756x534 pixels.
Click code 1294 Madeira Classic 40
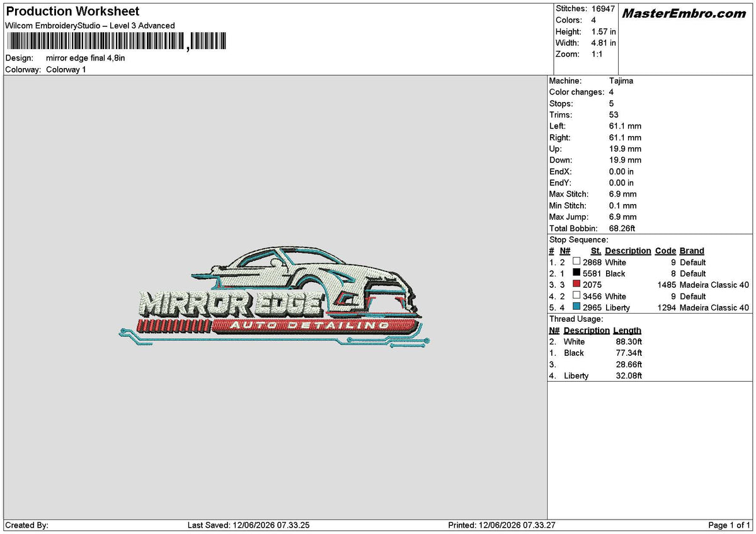click(704, 307)
